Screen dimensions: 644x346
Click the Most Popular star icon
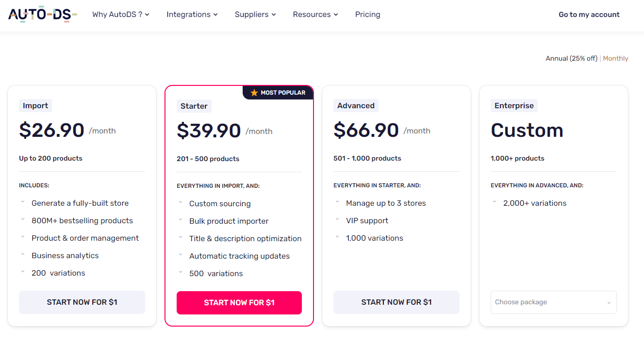[x=254, y=93]
